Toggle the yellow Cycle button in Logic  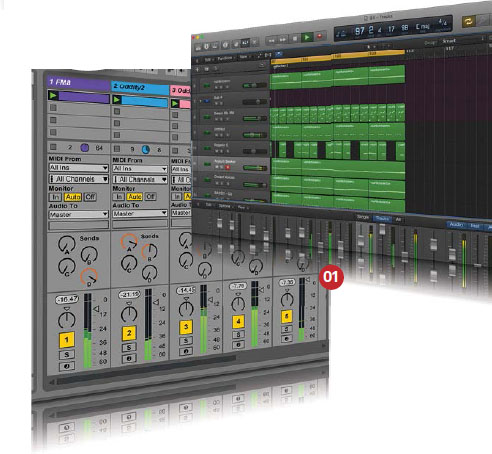pyautogui.click(x=468, y=22)
